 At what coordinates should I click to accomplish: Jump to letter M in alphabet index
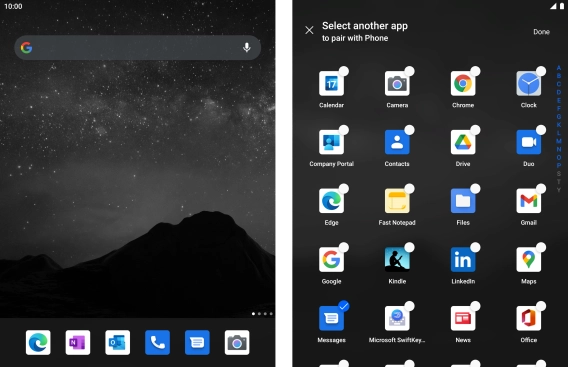[559, 141]
